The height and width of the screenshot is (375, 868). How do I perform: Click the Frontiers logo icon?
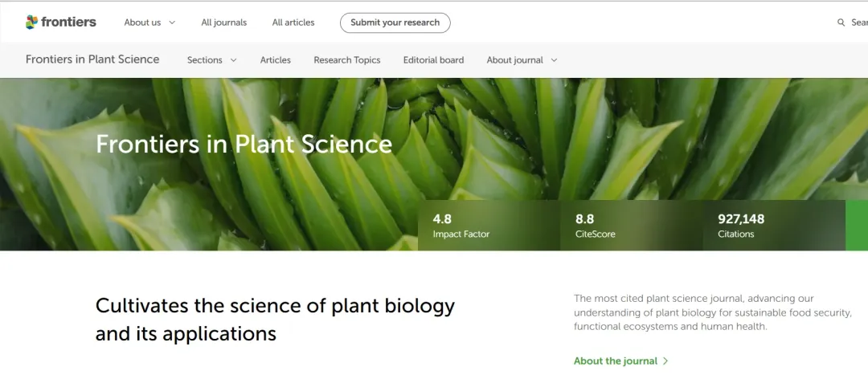click(31, 22)
